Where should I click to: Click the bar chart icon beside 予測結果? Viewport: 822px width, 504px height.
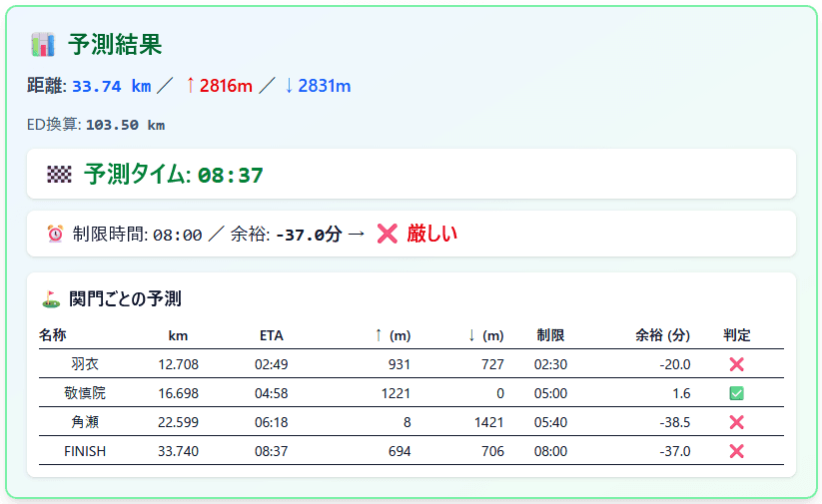pyautogui.click(x=43, y=45)
